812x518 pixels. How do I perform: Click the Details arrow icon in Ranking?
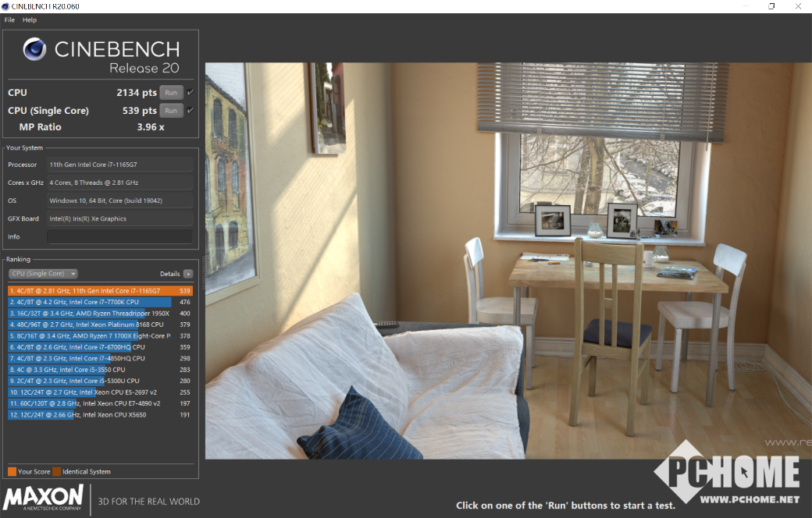click(x=187, y=274)
